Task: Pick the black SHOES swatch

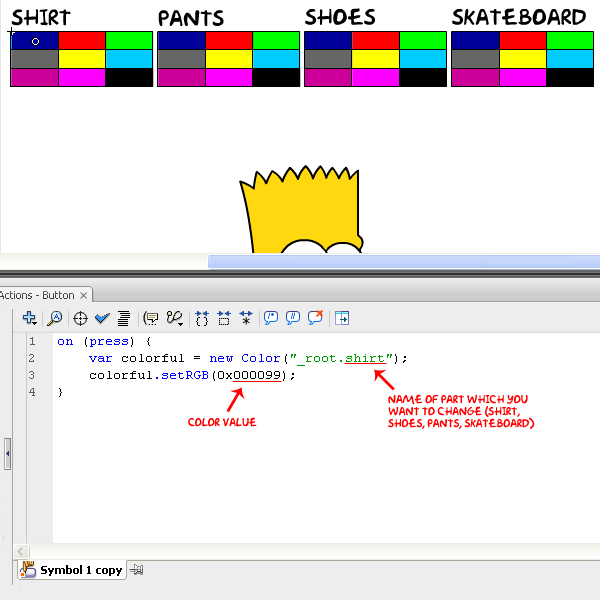Action: 423,77
